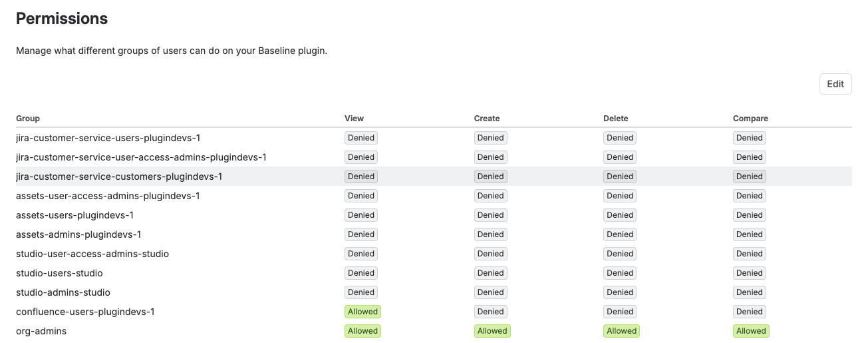Click the 'Manage what different groups' description text
This screenshot has height=343, width=868.
click(x=172, y=51)
